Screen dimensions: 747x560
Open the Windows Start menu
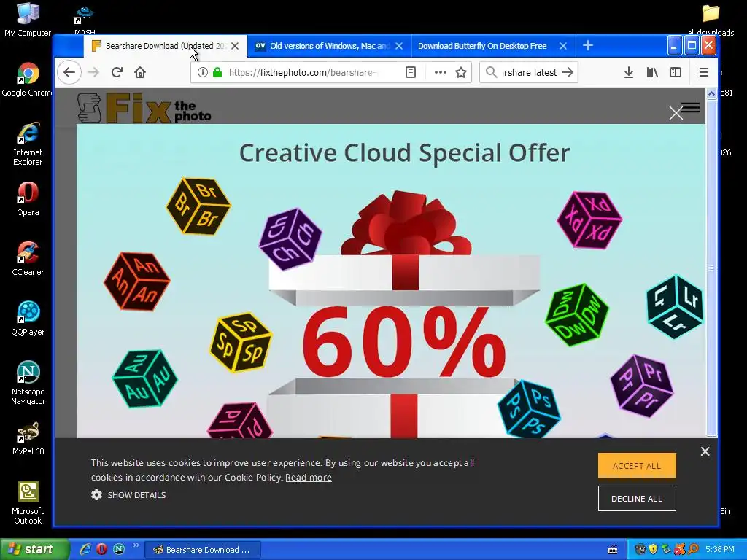[x=34, y=550]
